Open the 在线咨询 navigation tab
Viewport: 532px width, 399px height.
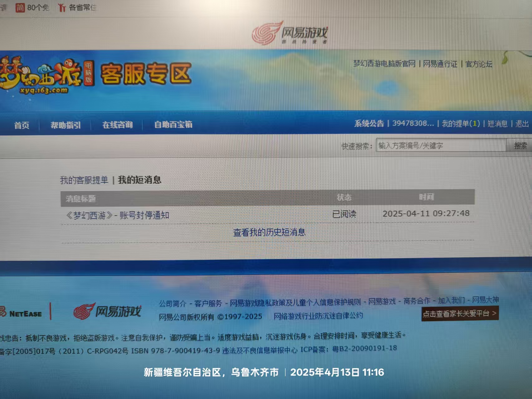118,125
